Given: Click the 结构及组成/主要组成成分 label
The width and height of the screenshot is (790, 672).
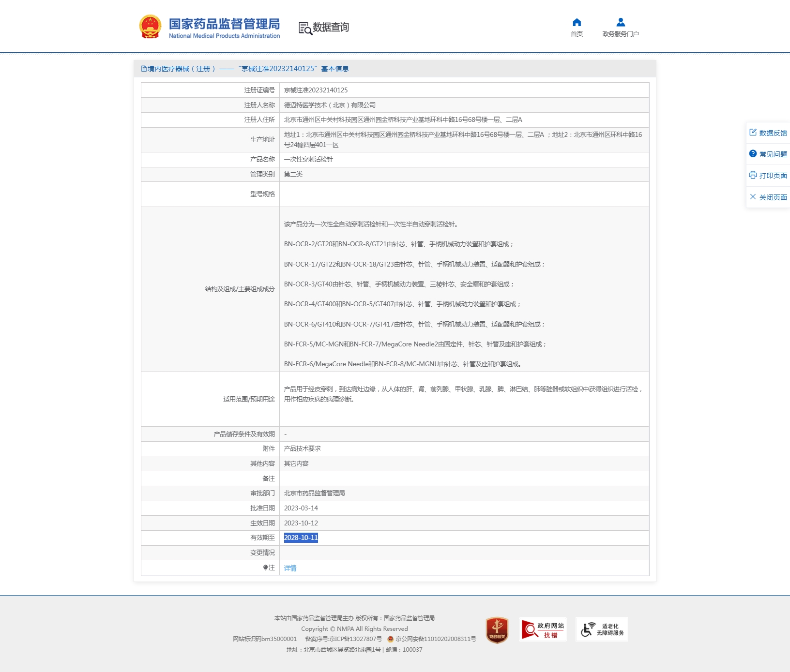Looking at the screenshot, I should coord(240,289).
